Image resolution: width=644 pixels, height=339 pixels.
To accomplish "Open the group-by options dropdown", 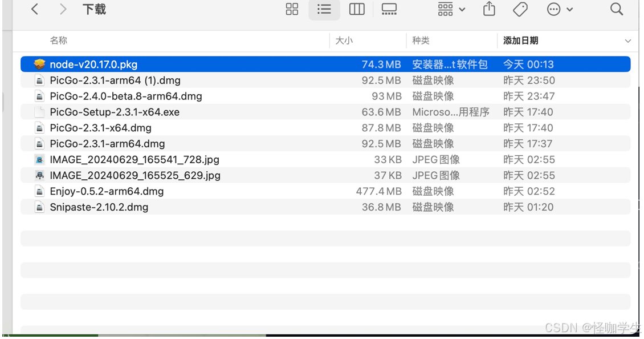I will click(451, 9).
